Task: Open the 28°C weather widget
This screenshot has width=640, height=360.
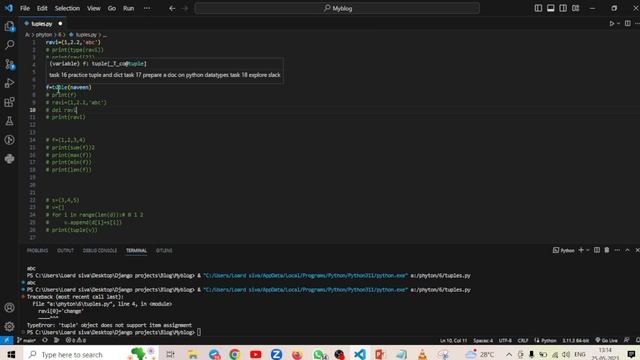Action: [x=480, y=354]
